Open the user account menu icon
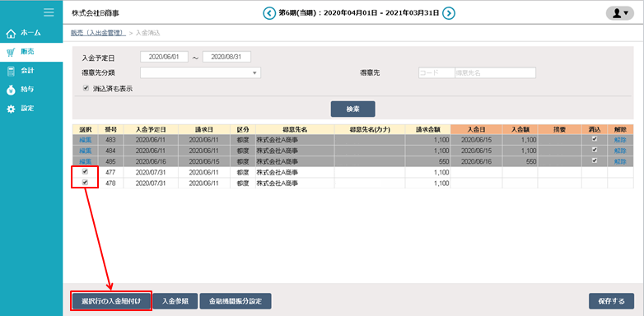 [x=620, y=13]
